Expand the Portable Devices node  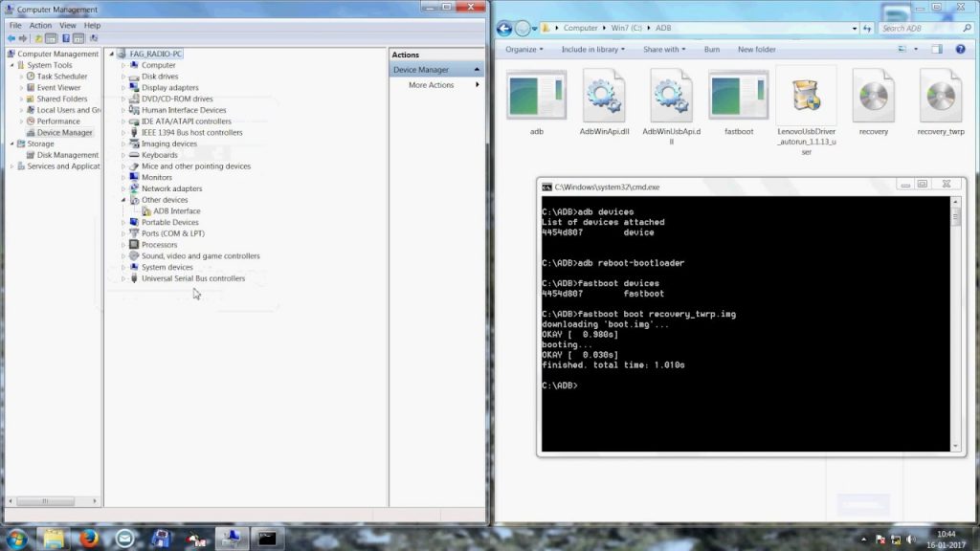(123, 222)
